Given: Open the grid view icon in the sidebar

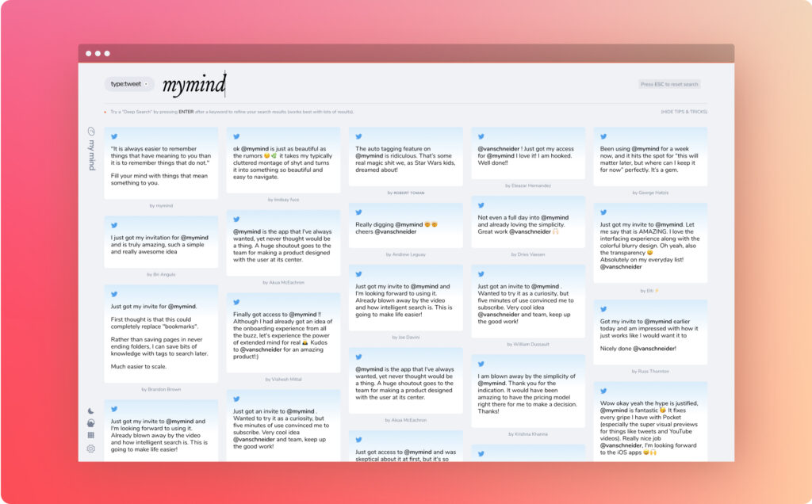Looking at the screenshot, I should click(91, 436).
